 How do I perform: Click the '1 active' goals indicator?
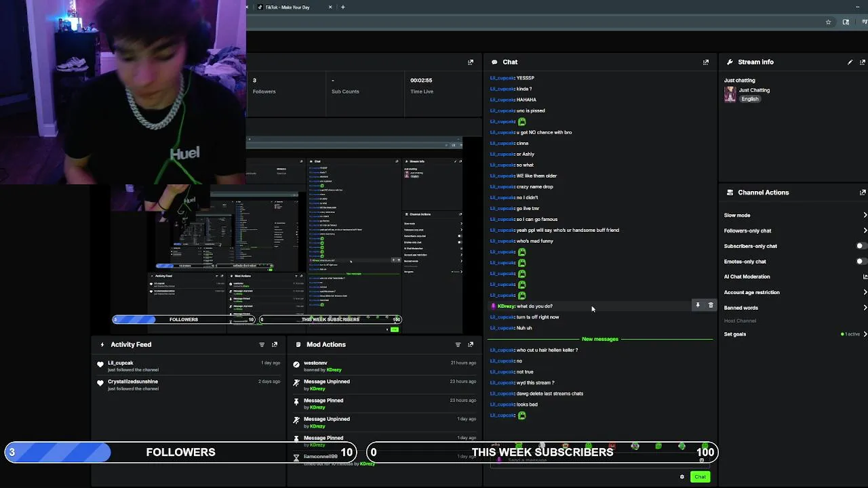coord(850,334)
